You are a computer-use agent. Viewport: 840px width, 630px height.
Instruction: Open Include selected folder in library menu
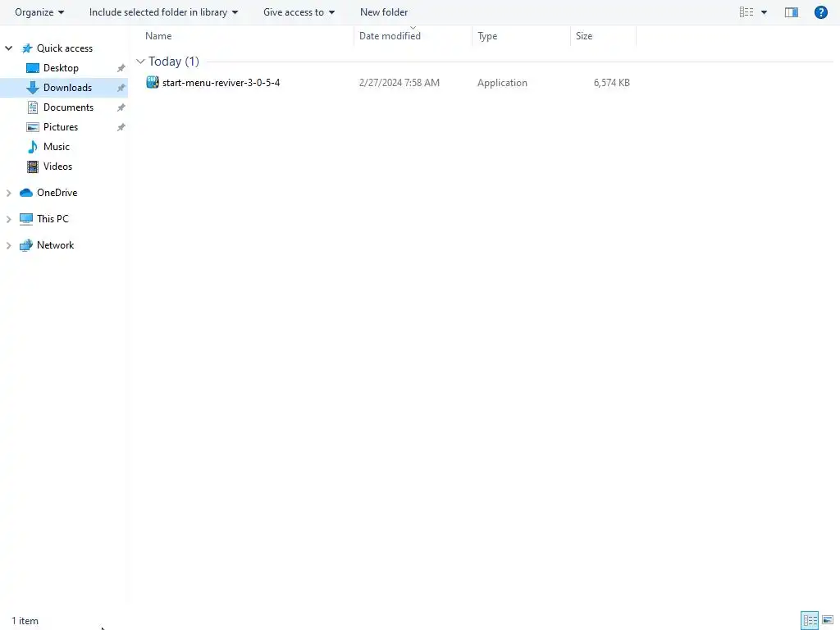pos(163,11)
